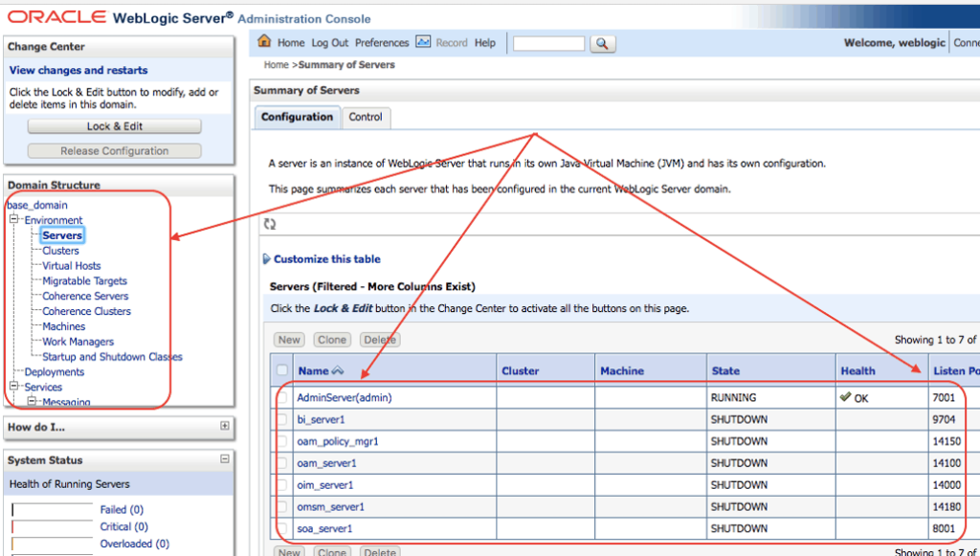Click Release Configuration button

tap(115, 150)
